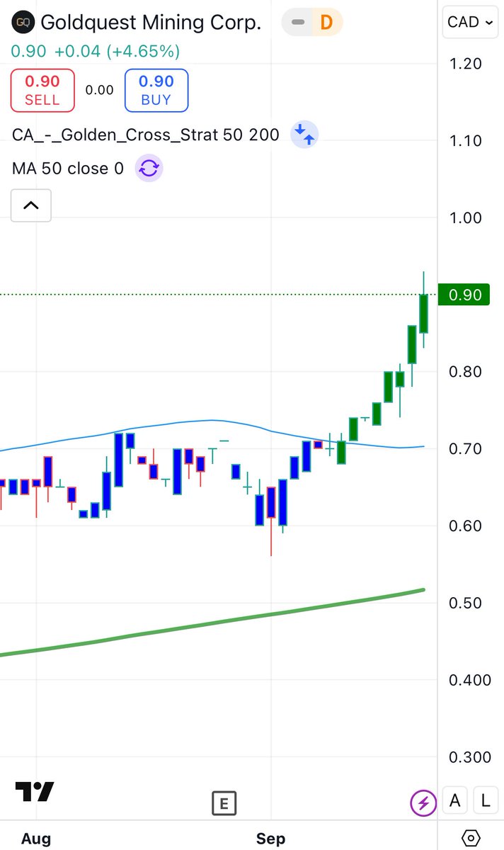Open the CAD currency dropdown
Screen dimensions: 504x850
pos(469,22)
